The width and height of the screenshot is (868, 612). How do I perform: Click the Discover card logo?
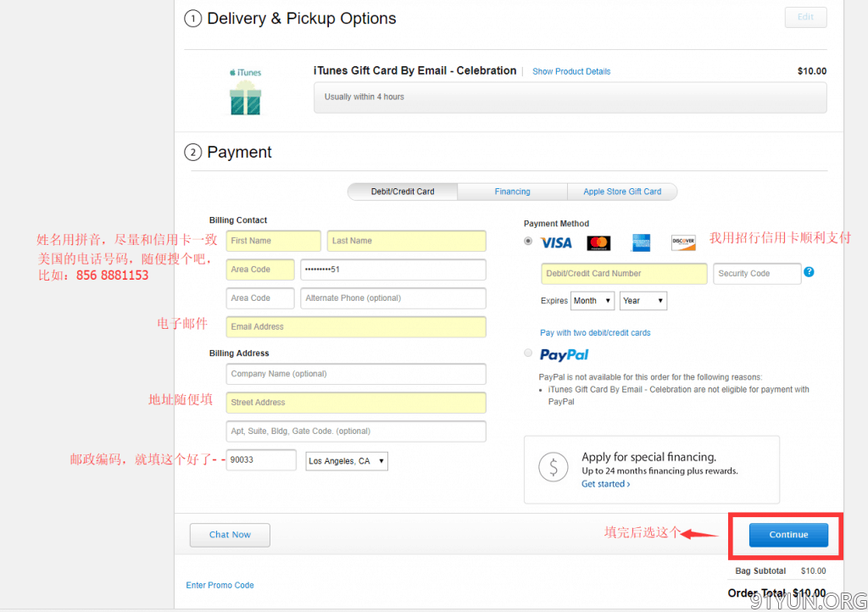click(683, 242)
